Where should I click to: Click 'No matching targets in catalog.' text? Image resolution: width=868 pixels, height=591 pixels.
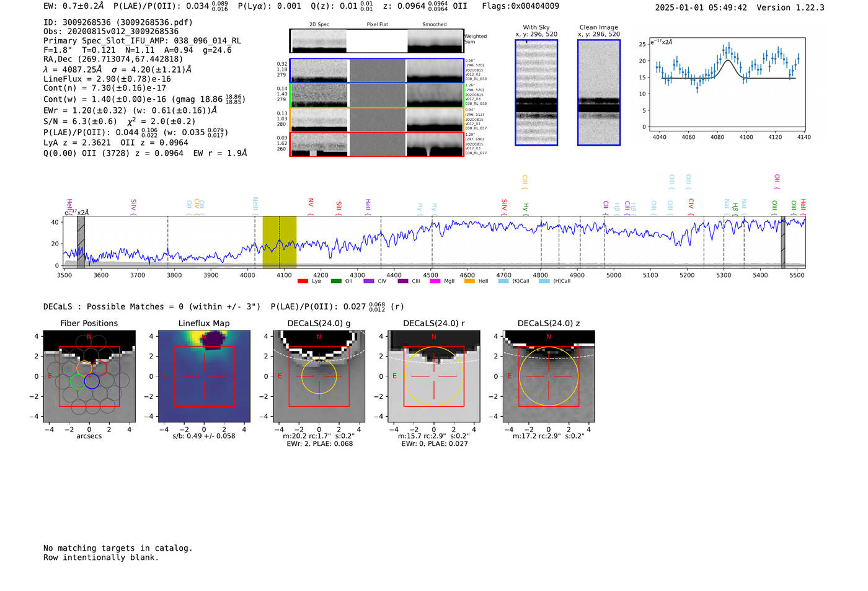pos(118,548)
